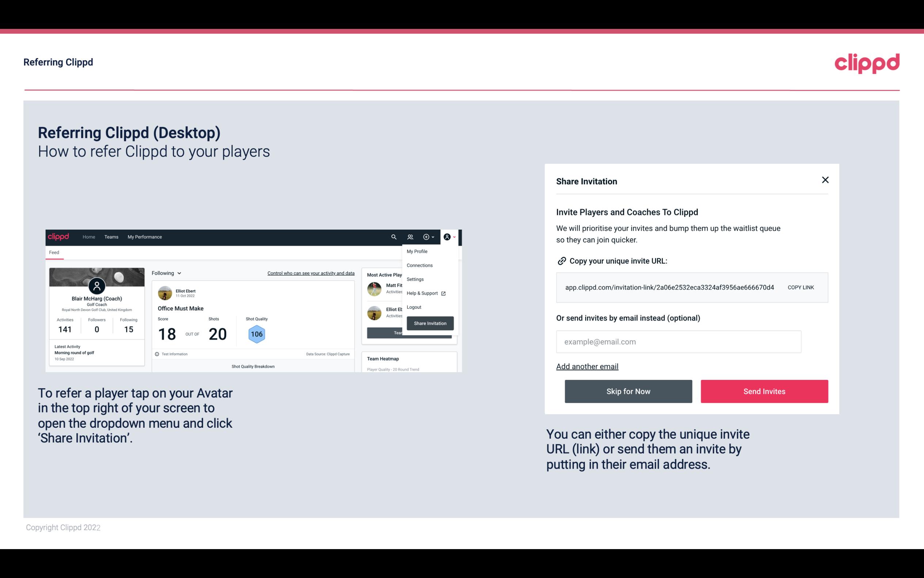
Task: Select the Following dropdown on profile
Action: [x=165, y=273]
